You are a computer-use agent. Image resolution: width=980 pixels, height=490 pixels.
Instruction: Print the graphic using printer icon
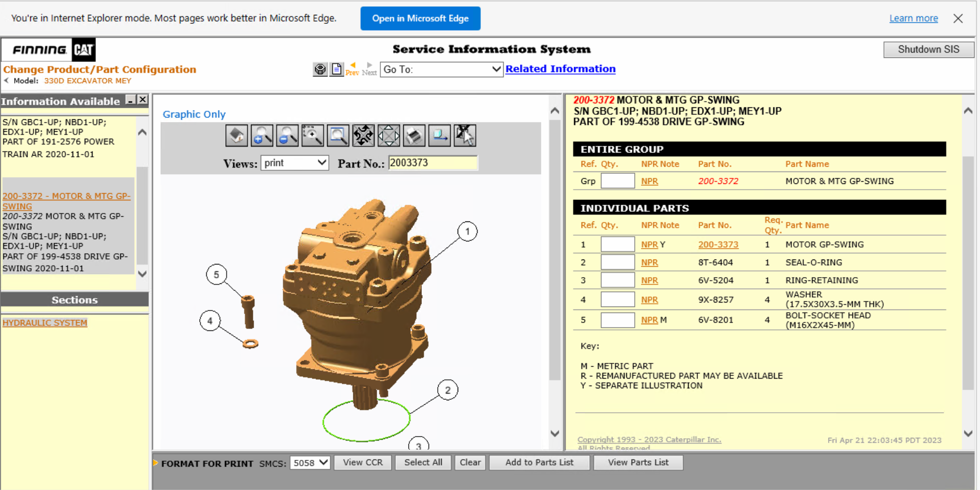click(x=414, y=136)
